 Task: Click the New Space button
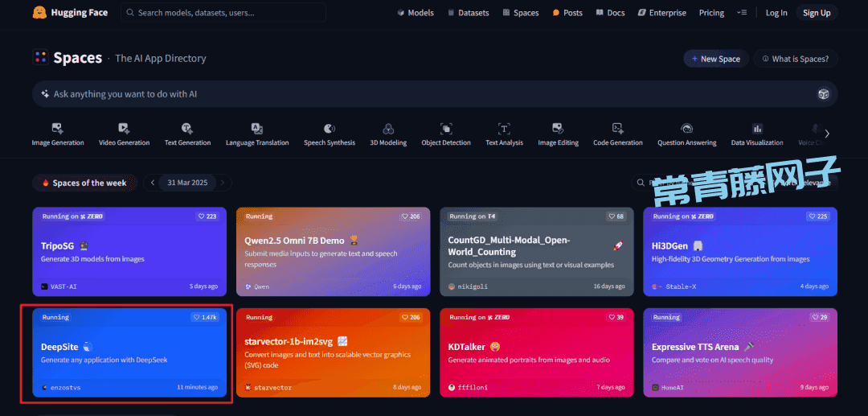(715, 59)
